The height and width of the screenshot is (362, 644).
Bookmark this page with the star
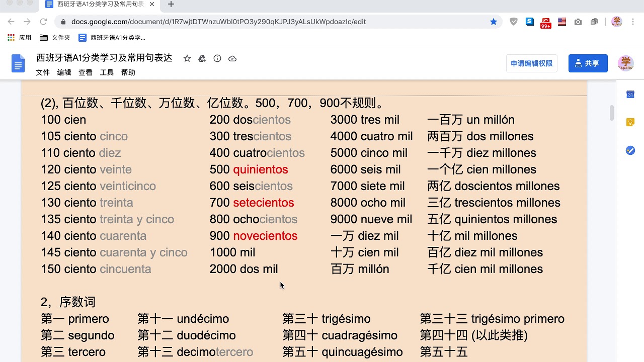coord(494,22)
